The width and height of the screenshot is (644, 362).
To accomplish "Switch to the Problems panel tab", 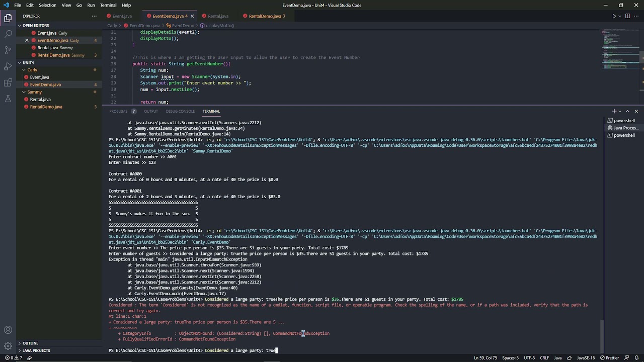I will 119,111.
